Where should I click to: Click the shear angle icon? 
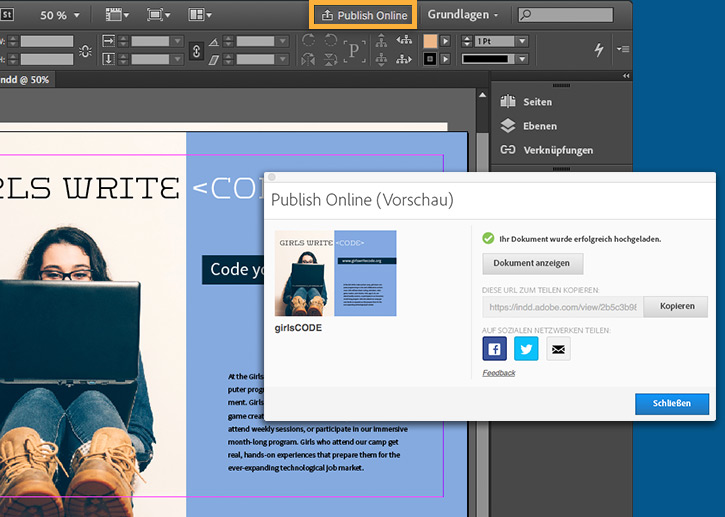tap(214, 60)
